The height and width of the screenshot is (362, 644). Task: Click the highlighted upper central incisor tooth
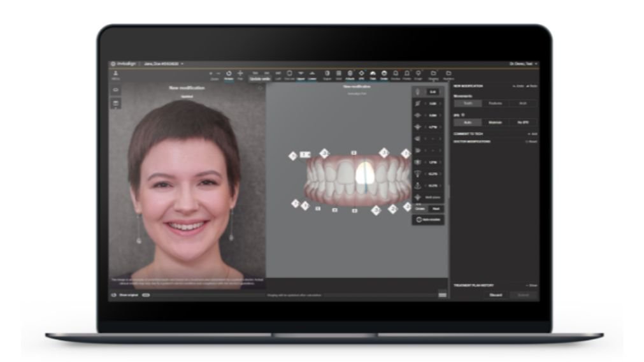pyautogui.click(x=364, y=173)
